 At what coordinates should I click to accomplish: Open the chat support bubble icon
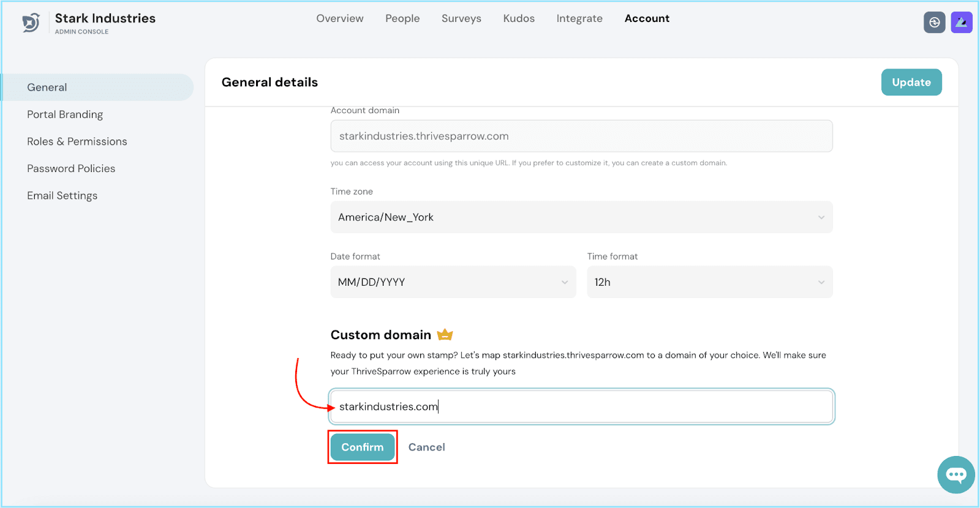click(956, 474)
